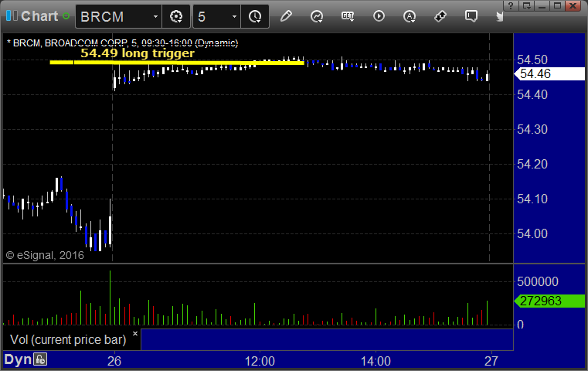The width and height of the screenshot is (588, 371).
Task: Click the Twitter bird icon
Action: (x=499, y=16)
